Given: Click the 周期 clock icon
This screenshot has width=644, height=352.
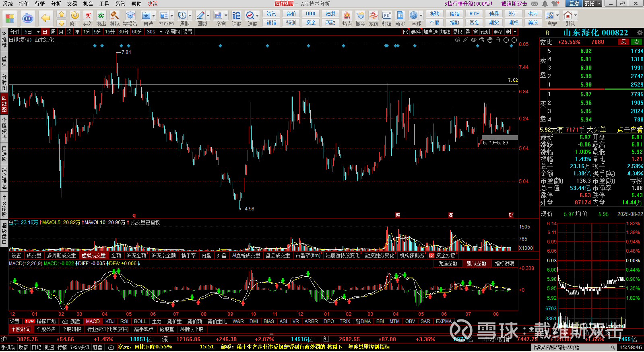Looking at the screenshot, I should click(182, 15).
